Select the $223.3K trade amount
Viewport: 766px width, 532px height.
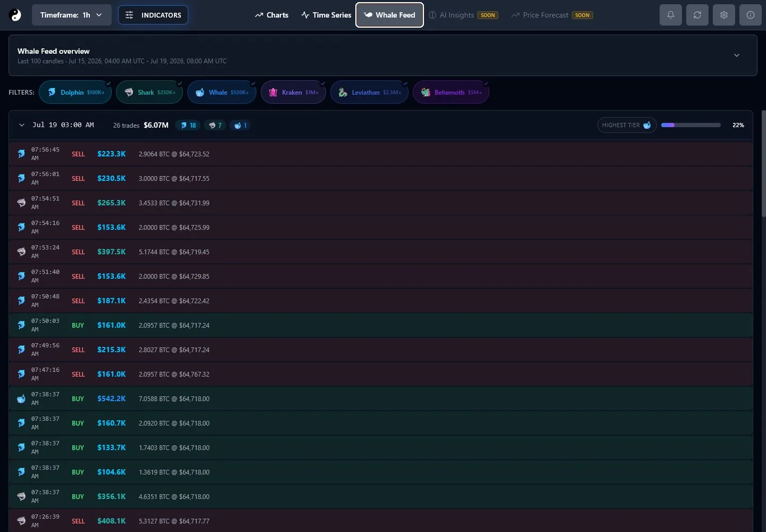coord(111,154)
